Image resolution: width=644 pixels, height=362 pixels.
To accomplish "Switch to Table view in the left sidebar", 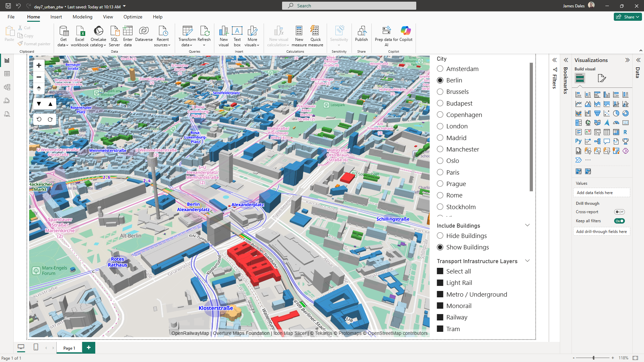I will pos(7,74).
